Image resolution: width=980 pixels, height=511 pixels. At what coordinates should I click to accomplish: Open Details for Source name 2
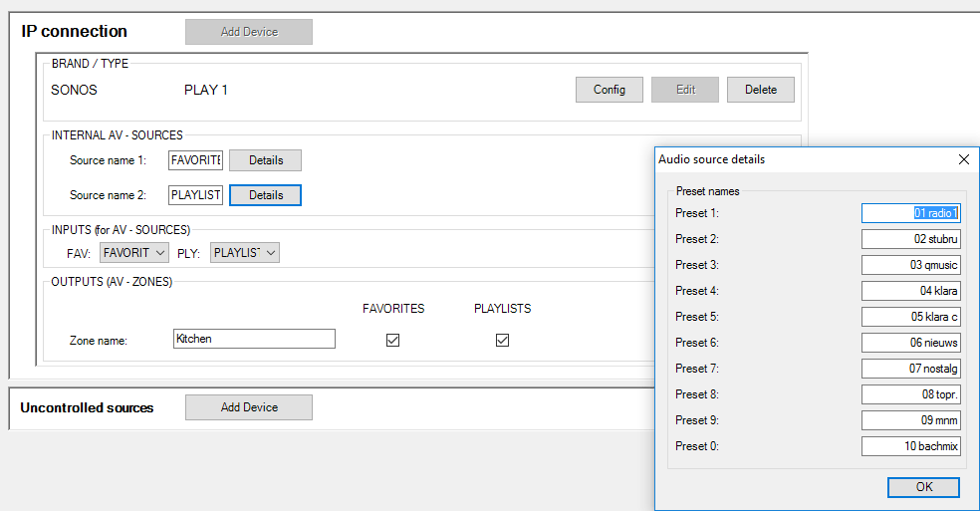265,195
